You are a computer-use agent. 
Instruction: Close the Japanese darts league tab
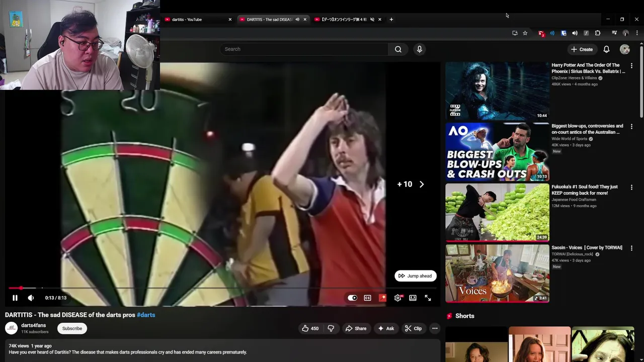coord(380,20)
